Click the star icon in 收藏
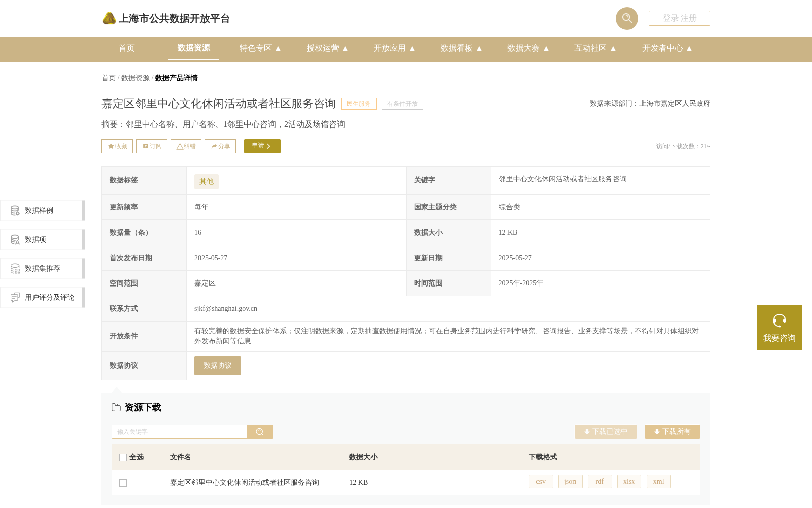 coord(111,146)
